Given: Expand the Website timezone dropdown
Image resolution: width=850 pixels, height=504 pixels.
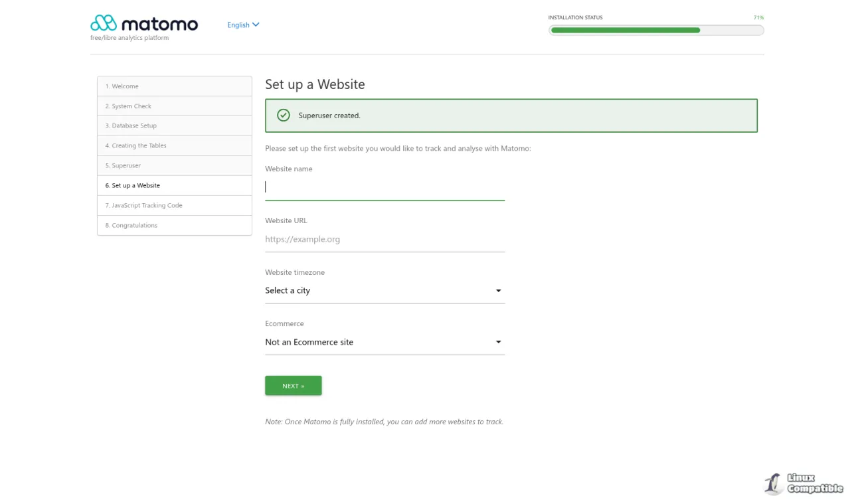Looking at the screenshot, I should click(x=385, y=291).
